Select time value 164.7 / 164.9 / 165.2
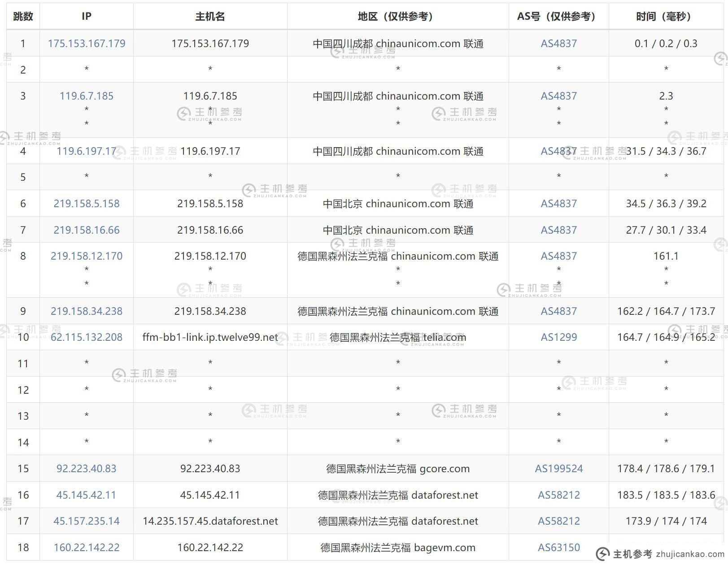Screen dimensions: 728x565 point(666,337)
